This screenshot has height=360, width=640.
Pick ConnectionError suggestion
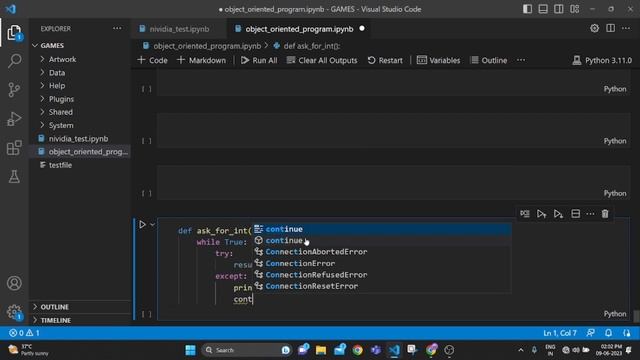click(382, 263)
